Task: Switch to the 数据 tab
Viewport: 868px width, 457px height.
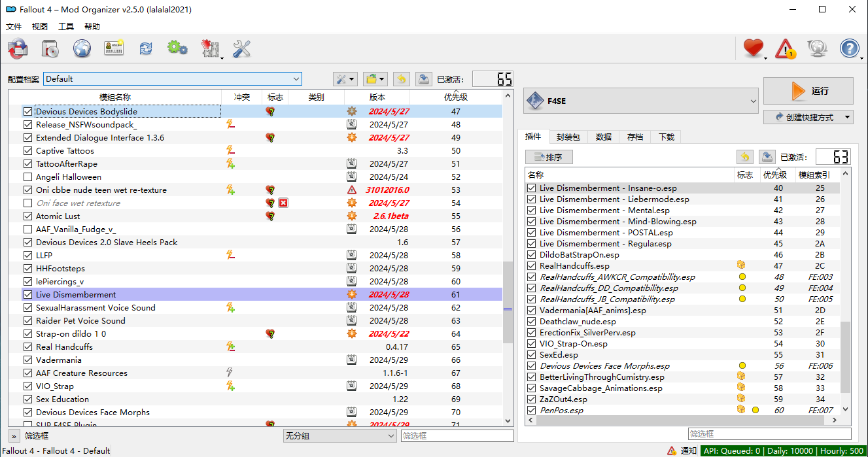Action: pos(604,137)
